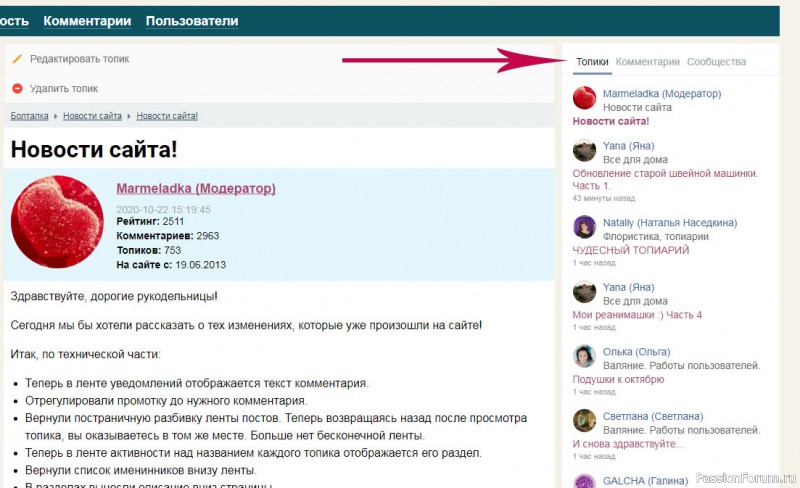Click the Флористика, топиарии section label

(x=656, y=236)
